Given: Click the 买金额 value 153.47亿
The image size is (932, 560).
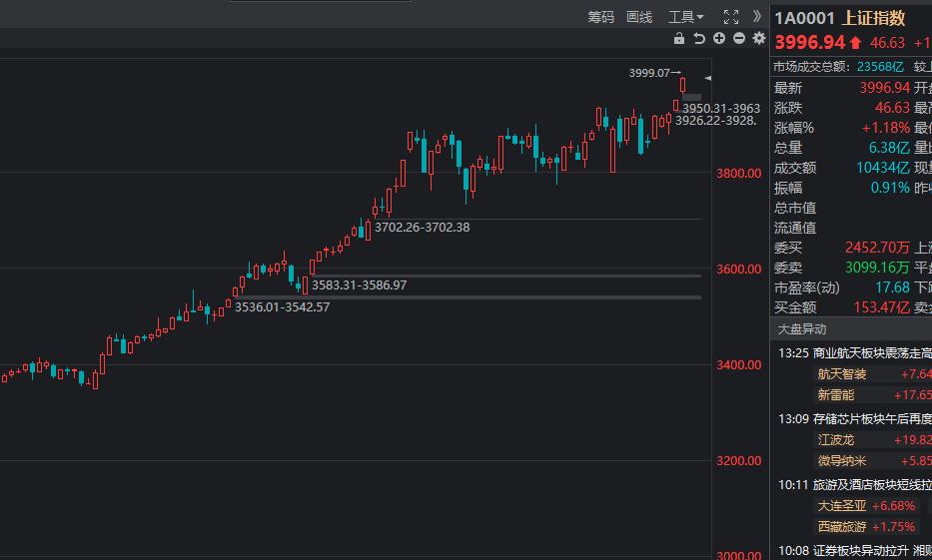Looking at the screenshot, I should click(x=881, y=307).
